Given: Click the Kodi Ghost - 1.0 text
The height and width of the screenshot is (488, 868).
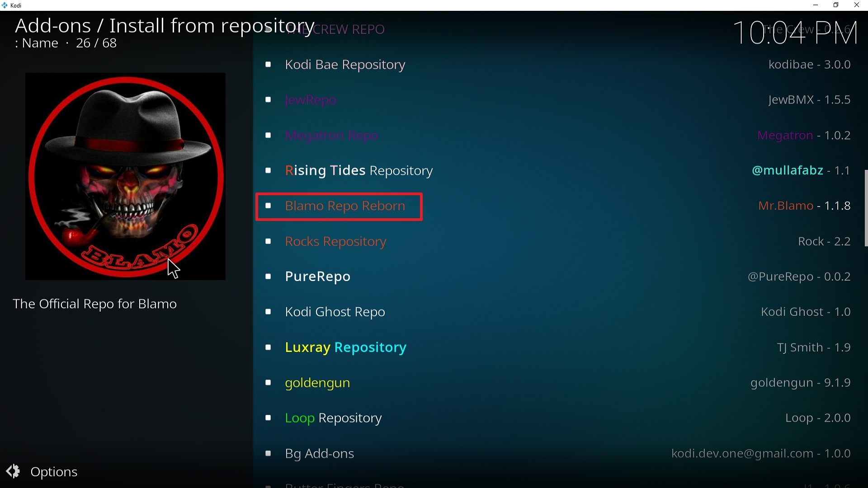Looking at the screenshot, I should 806,312.
